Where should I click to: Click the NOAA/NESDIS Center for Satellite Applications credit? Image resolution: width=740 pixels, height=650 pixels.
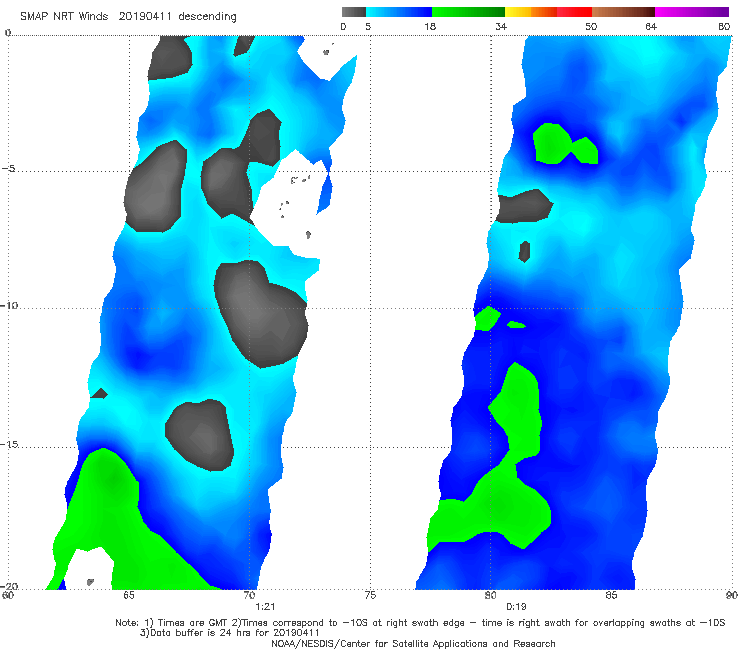click(x=413, y=644)
